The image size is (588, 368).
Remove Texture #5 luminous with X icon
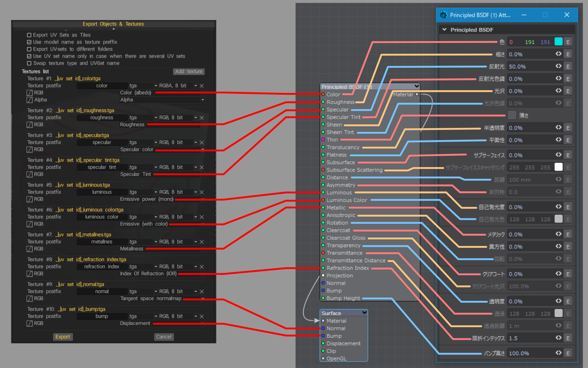tap(202, 192)
